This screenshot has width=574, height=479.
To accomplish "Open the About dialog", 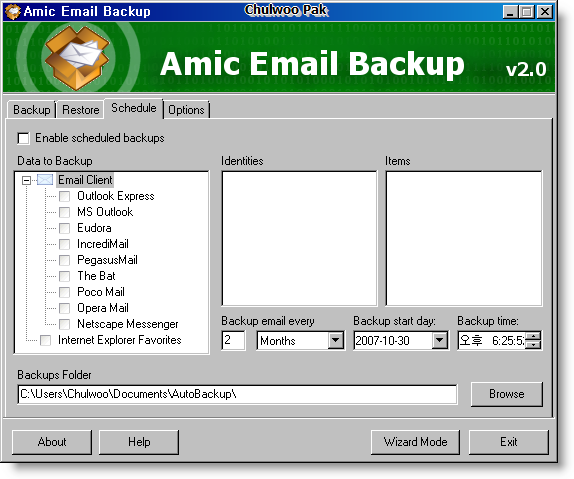I will pyautogui.click(x=52, y=442).
